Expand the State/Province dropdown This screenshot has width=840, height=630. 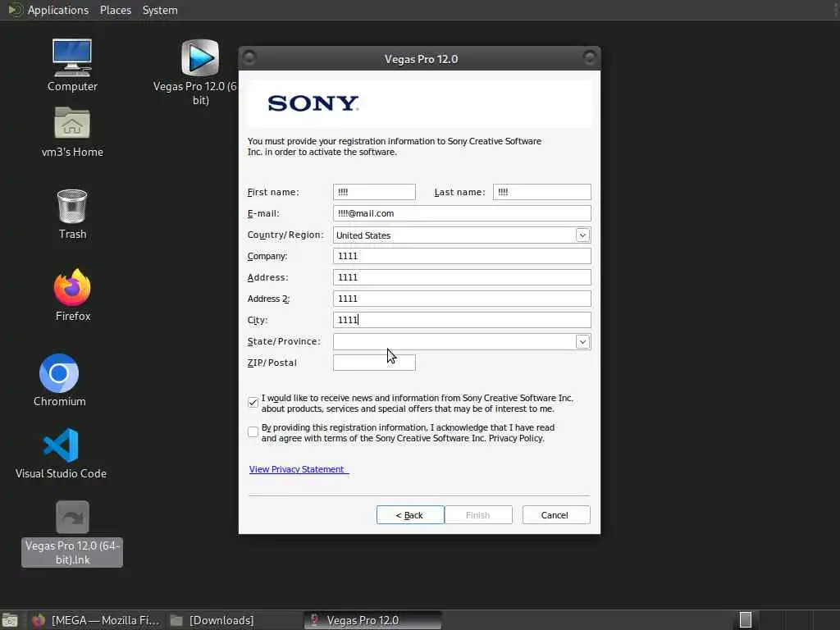pos(582,342)
